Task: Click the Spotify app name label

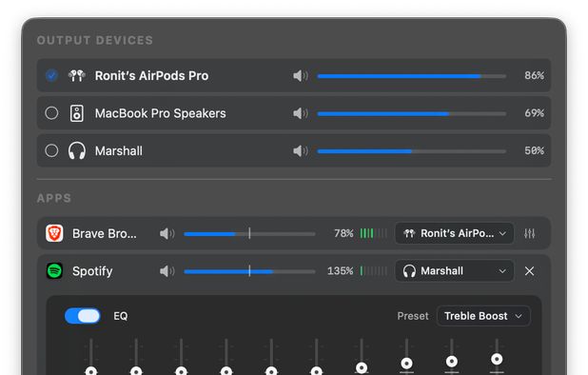Action: pos(92,271)
